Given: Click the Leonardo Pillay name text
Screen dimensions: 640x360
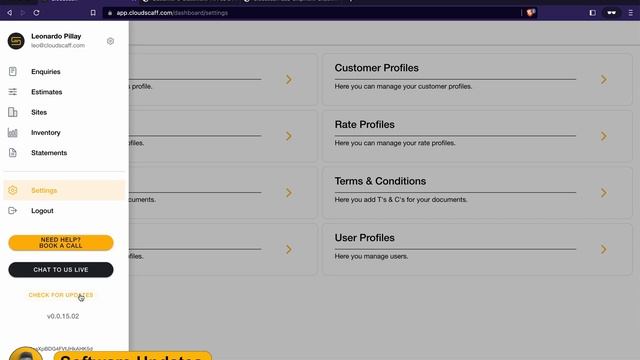Looking at the screenshot, I should (56, 36).
